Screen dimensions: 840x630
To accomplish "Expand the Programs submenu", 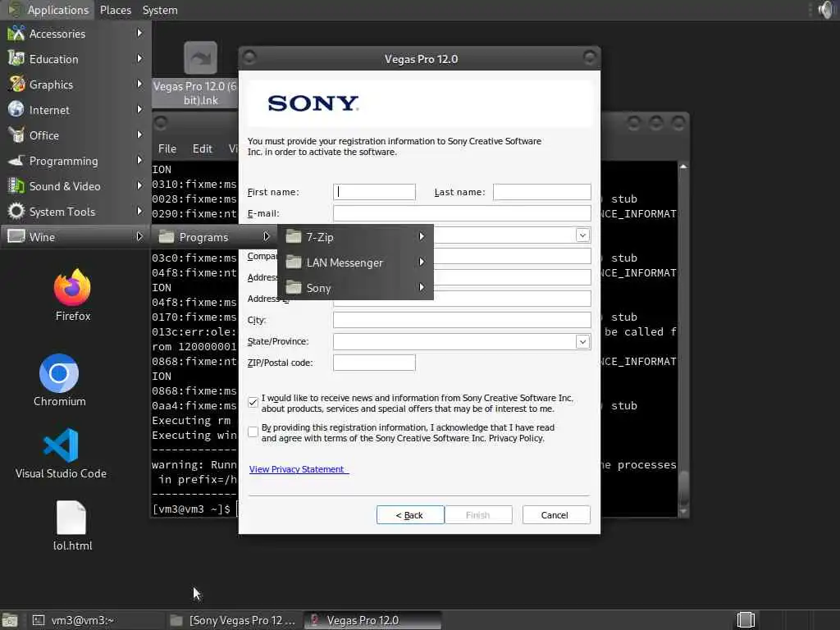I will pyautogui.click(x=214, y=237).
